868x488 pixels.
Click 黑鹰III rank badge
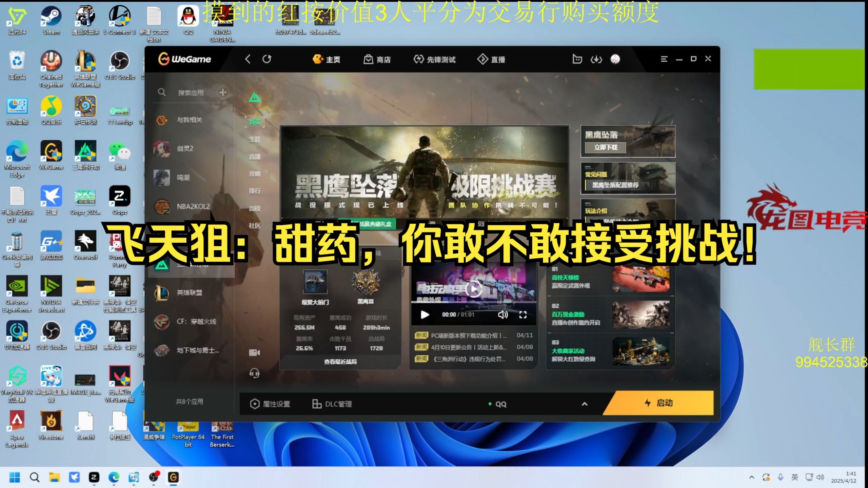(366, 282)
